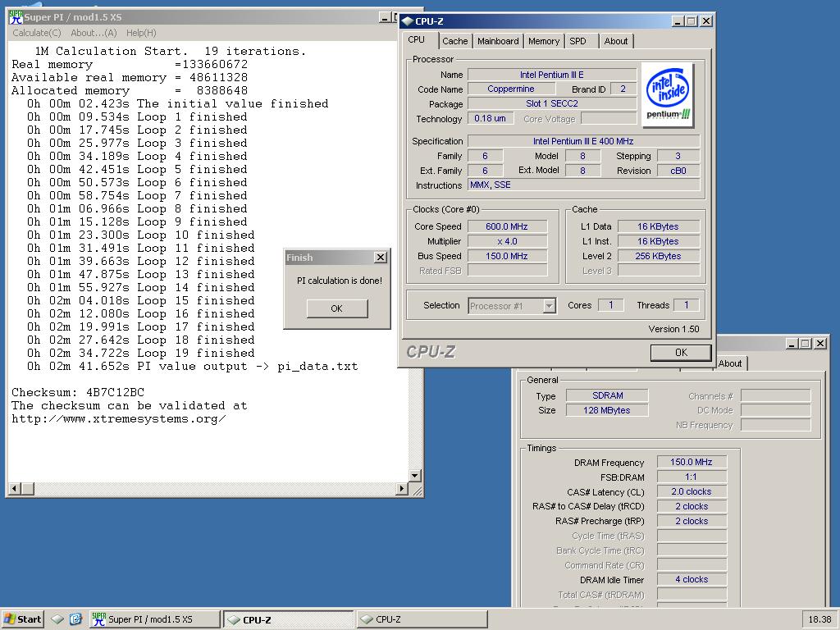Click OK in the Finish dialog
Image resolution: width=840 pixels, height=630 pixels.
(337, 308)
